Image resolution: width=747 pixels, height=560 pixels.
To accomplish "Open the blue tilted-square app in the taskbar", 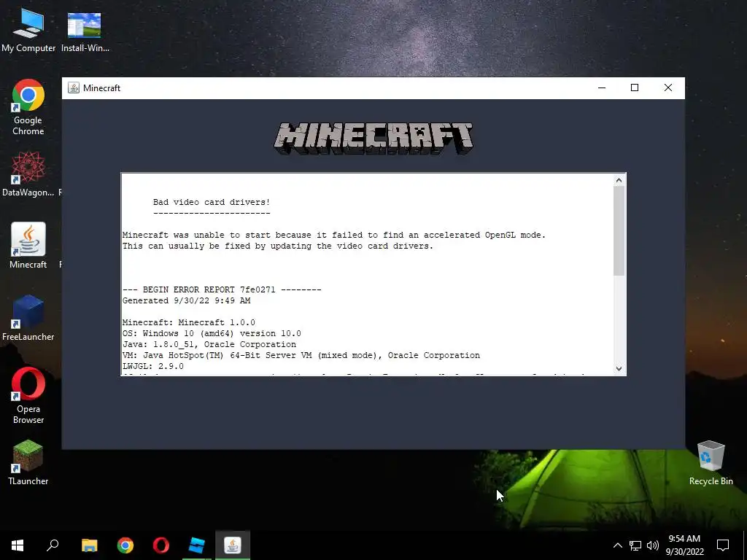I will (197, 545).
